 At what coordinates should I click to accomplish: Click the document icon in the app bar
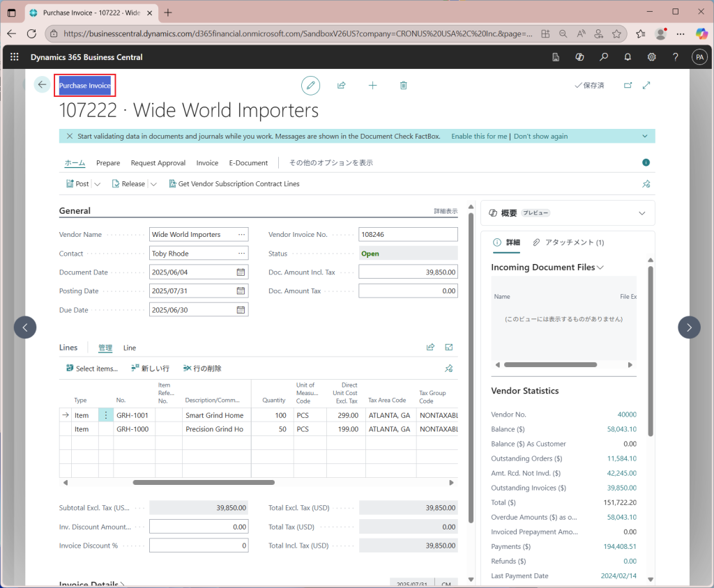556,57
